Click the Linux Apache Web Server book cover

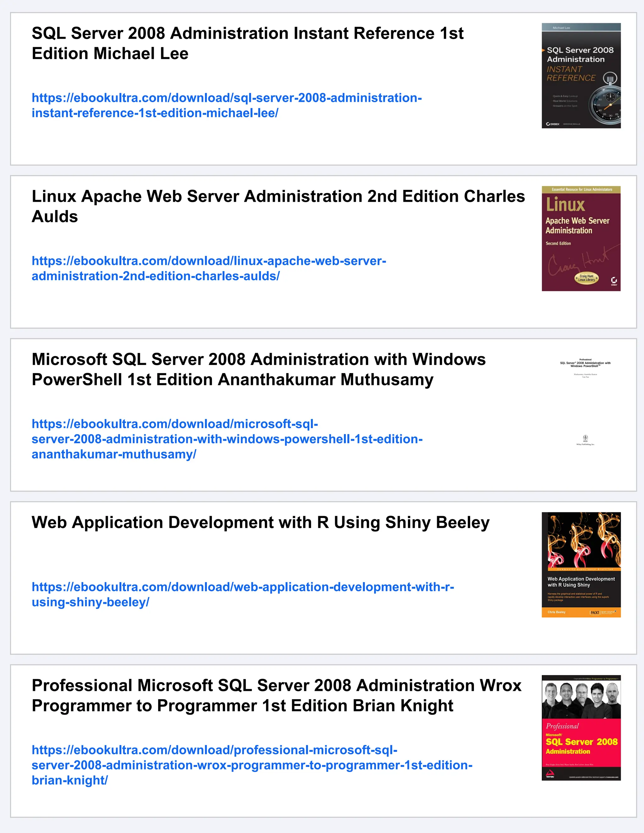(x=581, y=238)
